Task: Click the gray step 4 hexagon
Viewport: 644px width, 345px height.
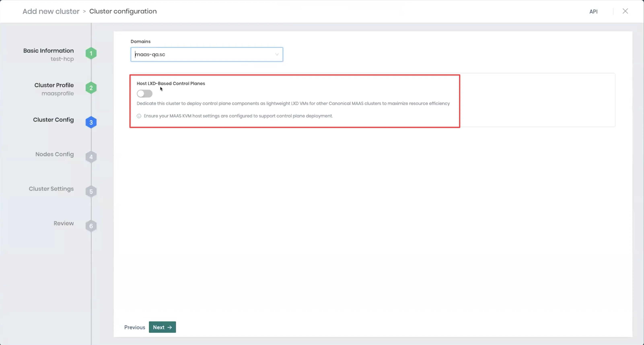Action: click(x=91, y=157)
